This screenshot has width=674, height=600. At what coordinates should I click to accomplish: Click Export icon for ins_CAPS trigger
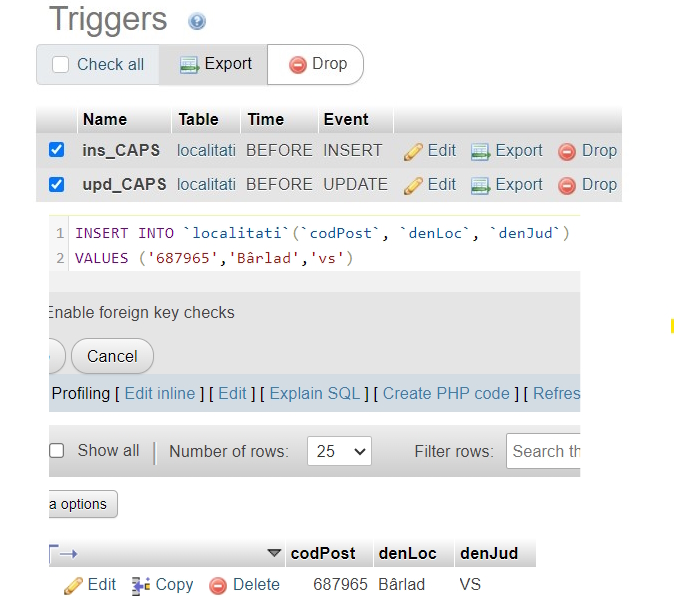[x=481, y=152]
